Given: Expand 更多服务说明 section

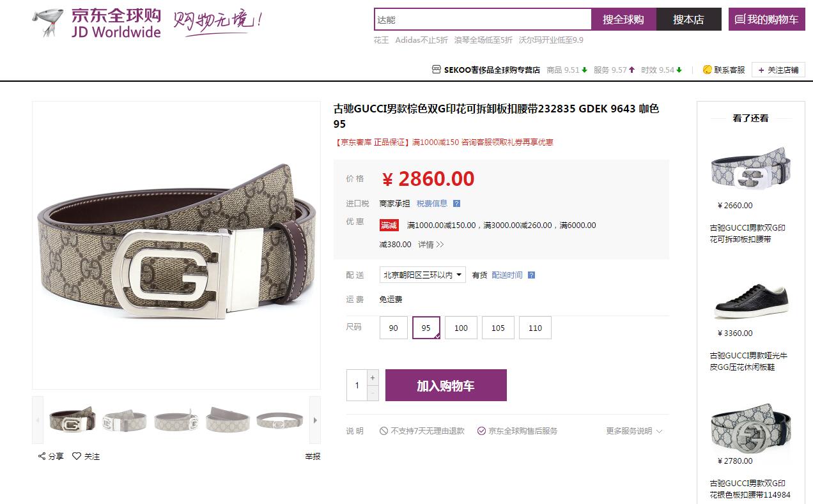Looking at the screenshot, I should tap(634, 431).
